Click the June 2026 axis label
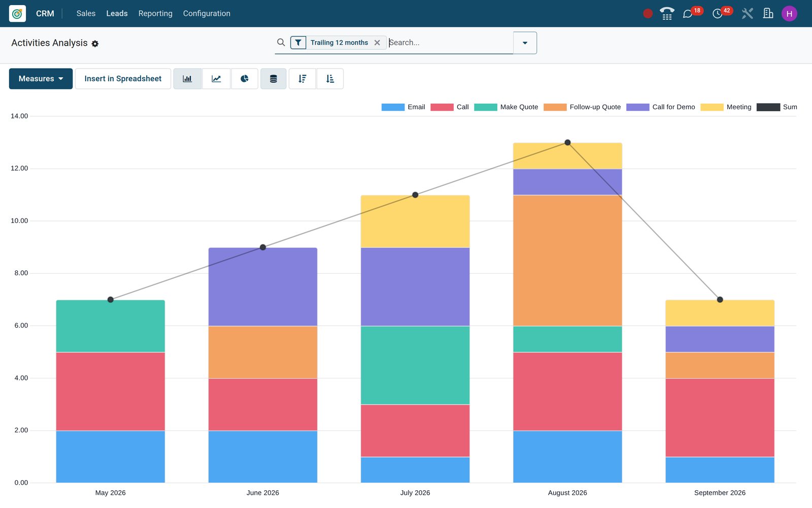The height and width of the screenshot is (508, 812). click(263, 493)
